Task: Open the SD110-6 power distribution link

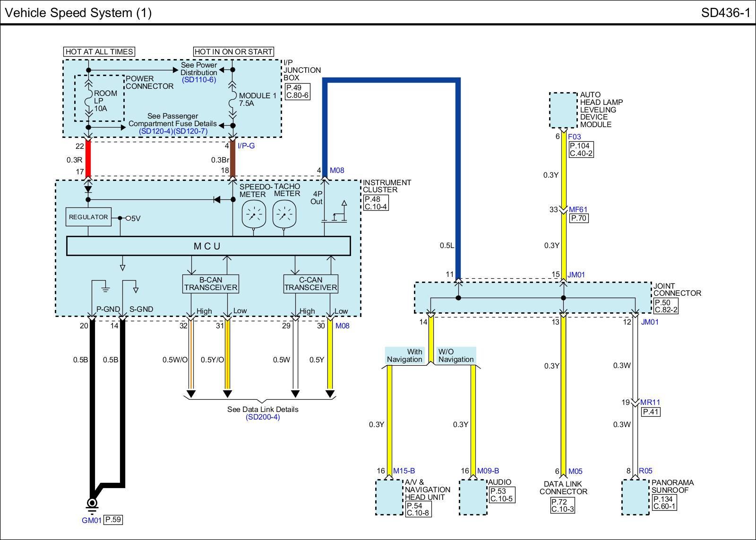Action: [199, 80]
